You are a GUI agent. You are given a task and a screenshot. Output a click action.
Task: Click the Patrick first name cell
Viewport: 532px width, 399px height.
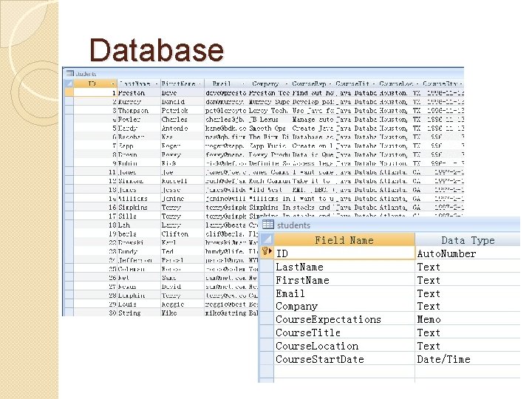coord(183,110)
